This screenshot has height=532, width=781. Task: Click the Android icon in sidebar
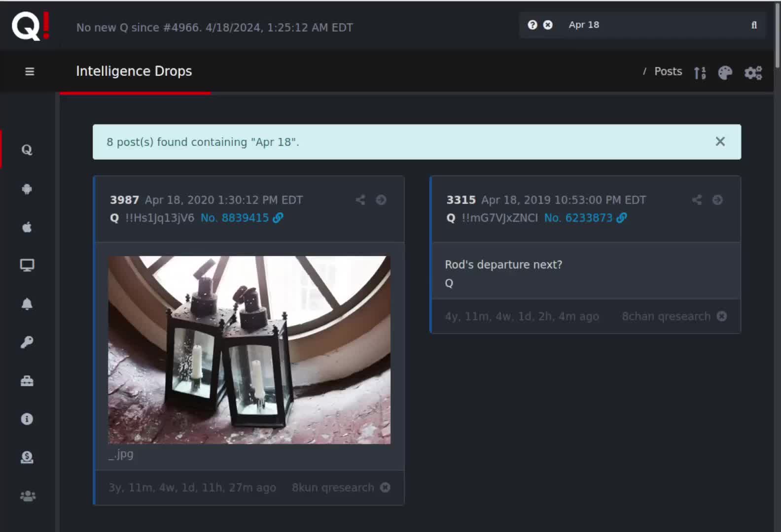coord(27,189)
